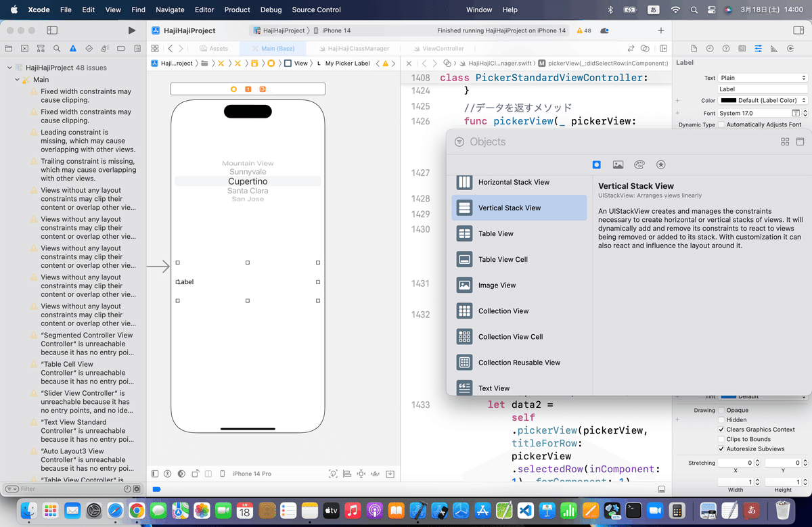Image resolution: width=812 pixels, height=527 pixels.
Task: Open the source control navigator
Action: coord(25,49)
